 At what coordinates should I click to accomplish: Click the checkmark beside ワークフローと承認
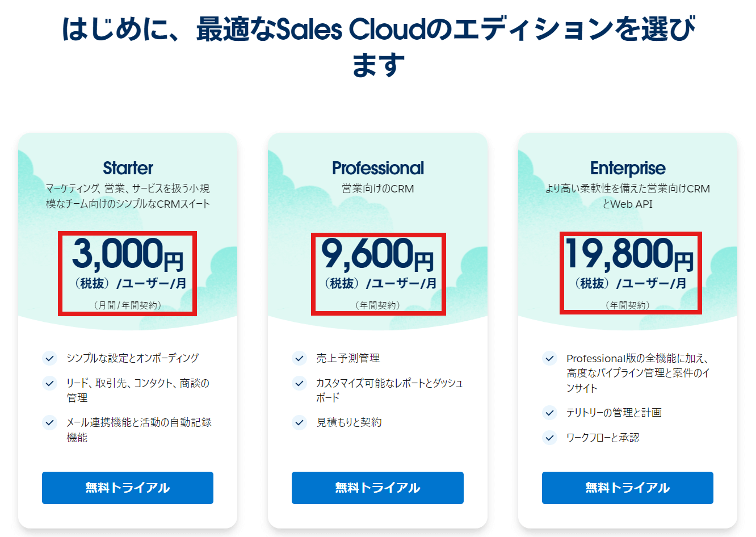coord(549,438)
